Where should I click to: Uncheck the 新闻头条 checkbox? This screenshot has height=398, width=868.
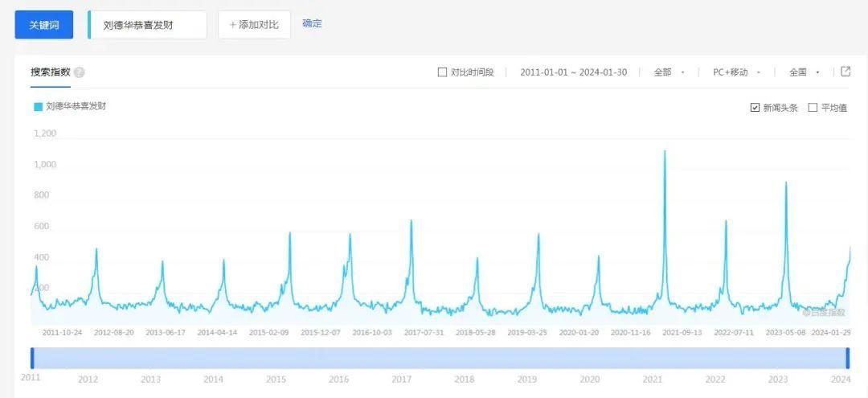(755, 108)
